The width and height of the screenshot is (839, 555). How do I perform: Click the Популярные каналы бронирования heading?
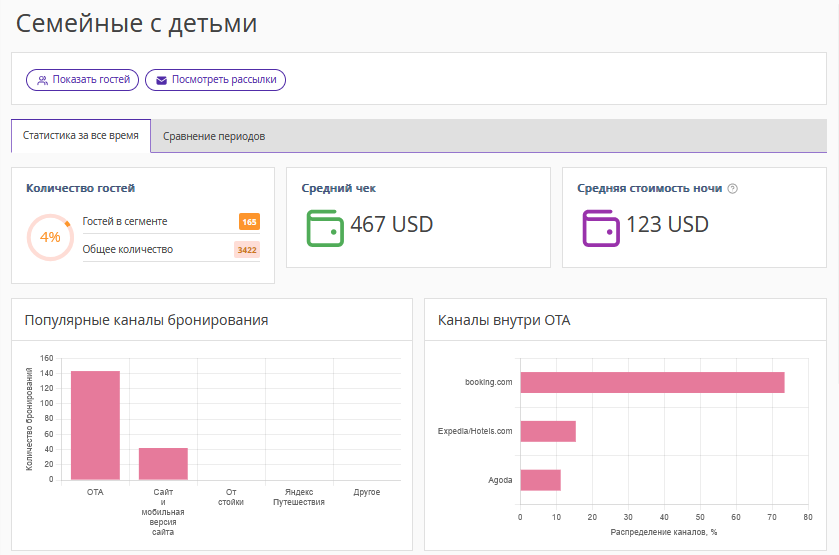146,320
